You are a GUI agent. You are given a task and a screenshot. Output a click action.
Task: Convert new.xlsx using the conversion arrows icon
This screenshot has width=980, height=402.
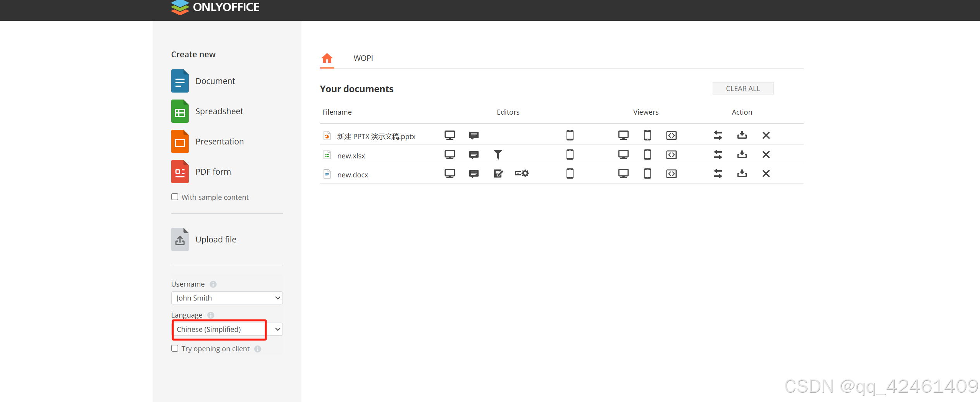point(718,155)
